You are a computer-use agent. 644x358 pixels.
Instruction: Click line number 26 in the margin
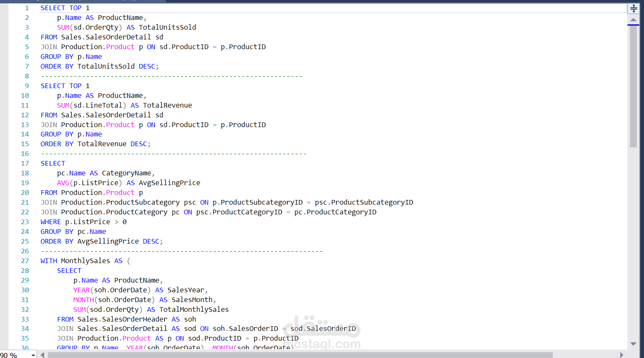click(x=25, y=251)
